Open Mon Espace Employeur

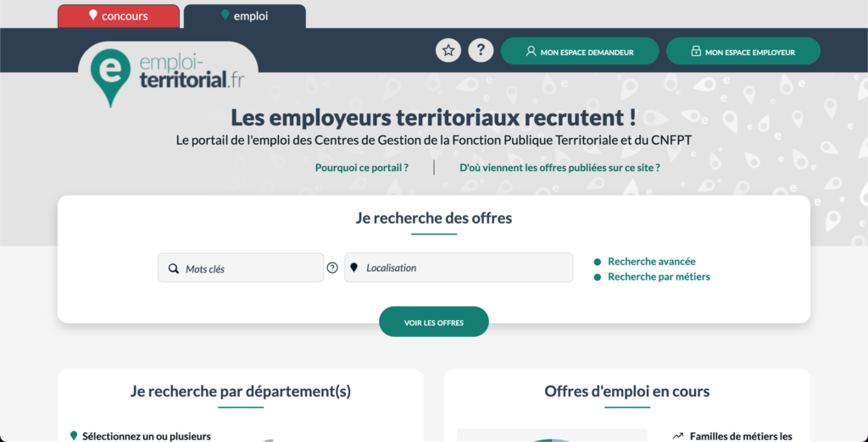[x=743, y=52]
